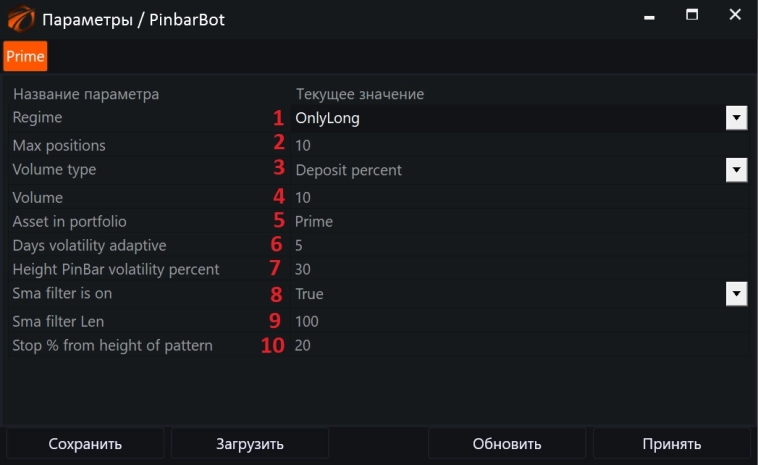The width and height of the screenshot is (758, 465).
Task: Switch to the Prime tab
Action: point(25,56)
